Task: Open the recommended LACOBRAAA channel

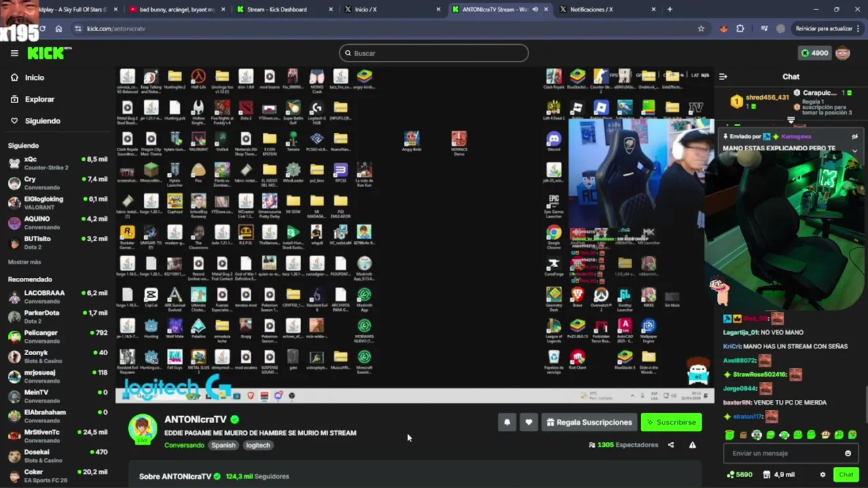Action: coord(58,297)
